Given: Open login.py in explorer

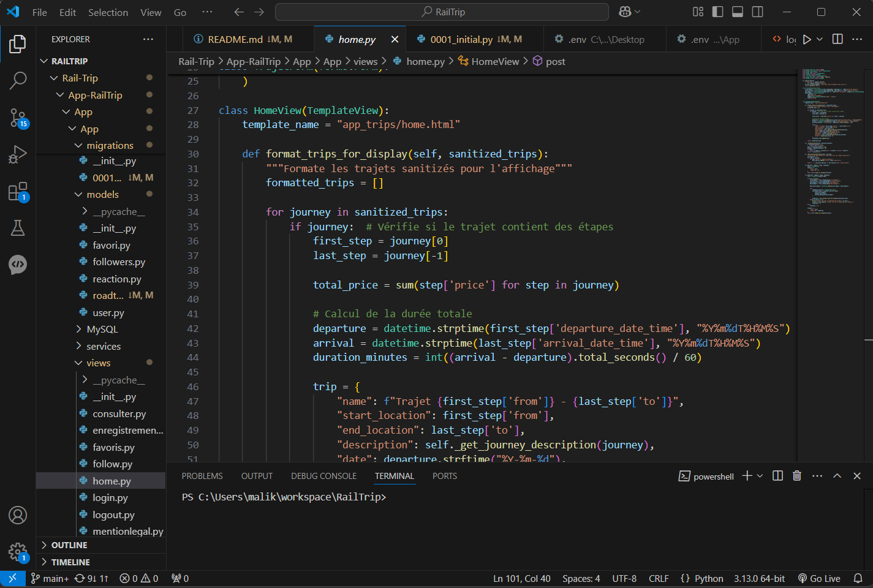Looking at the screenshot, I should (110, 498).
